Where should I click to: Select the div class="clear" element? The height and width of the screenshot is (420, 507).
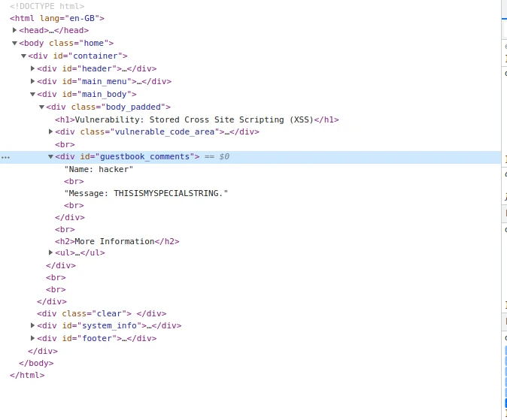coord(102,313)
